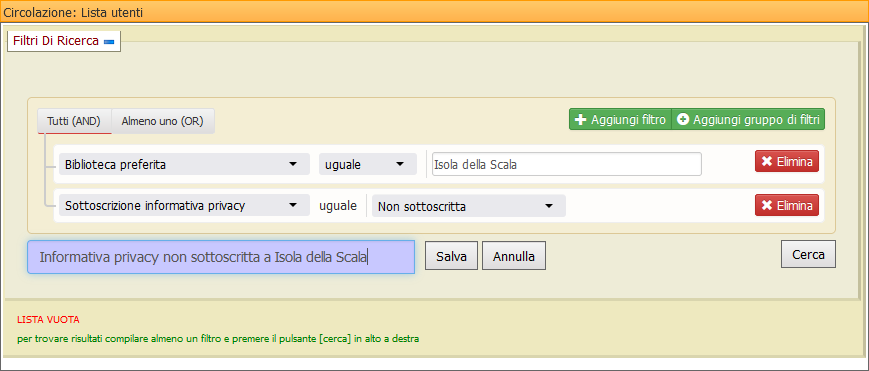869x371 pixels.
Task: Click circled plus icon on Aggiungi gruppo di filtri
Action: coord(683,120)
